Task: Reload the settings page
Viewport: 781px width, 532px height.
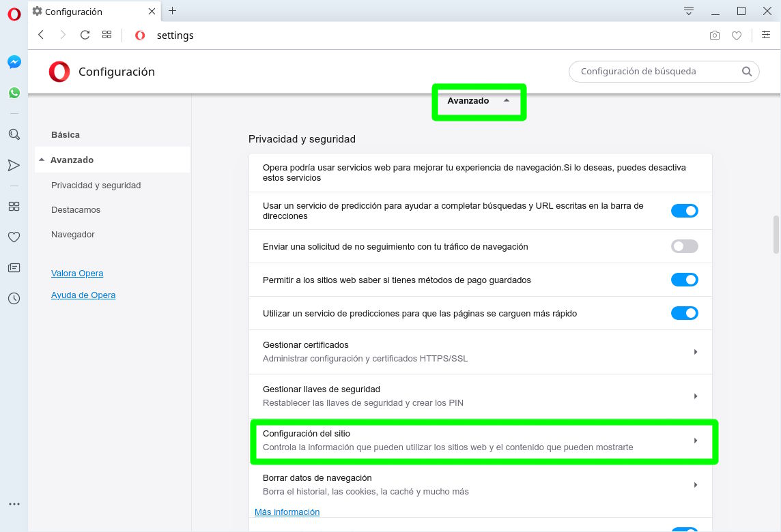Action: click(85, 35)
